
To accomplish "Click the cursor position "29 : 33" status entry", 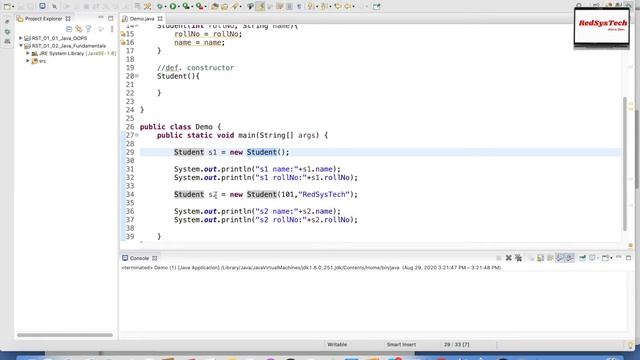I will click(457, 344).
